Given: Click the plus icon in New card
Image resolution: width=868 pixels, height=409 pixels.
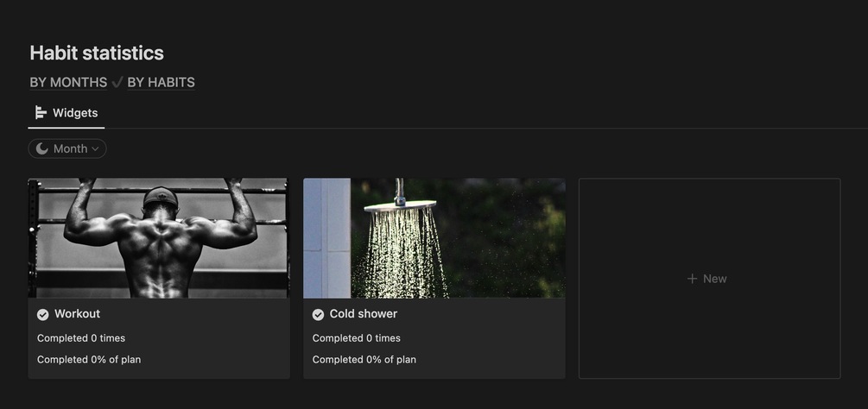Looking at the screenshot, I should click(692, 279).
